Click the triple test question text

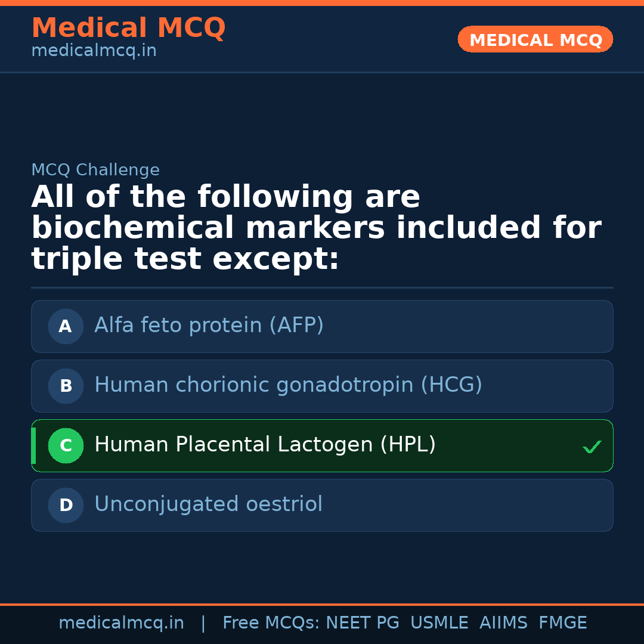(316, 228)
